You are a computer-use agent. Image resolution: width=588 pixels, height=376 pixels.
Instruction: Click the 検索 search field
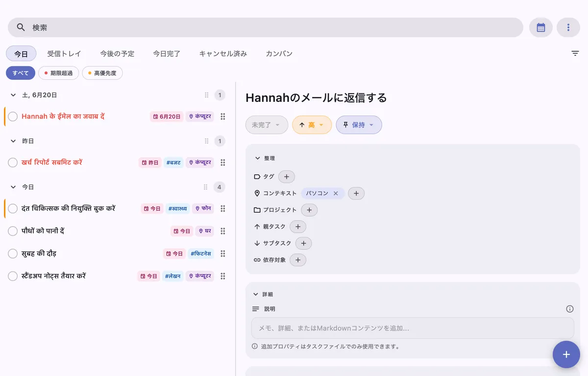(266, 27)
